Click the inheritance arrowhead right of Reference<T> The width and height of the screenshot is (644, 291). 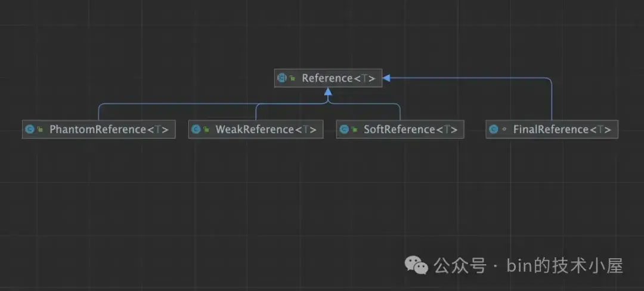pos(386,78)
